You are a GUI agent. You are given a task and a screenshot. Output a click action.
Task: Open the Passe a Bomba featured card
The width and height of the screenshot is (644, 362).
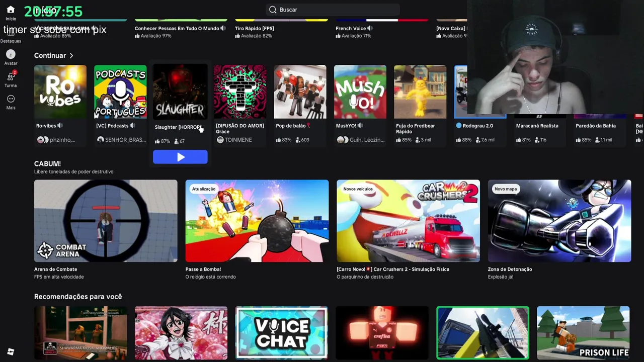[x=257, y=221]
